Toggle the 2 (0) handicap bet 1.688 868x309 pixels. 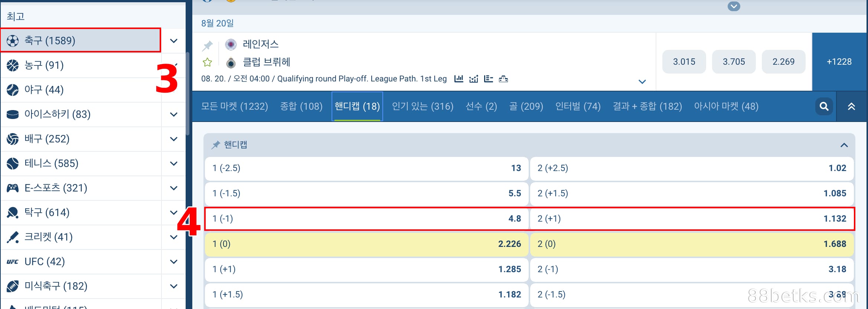(691, 244)
